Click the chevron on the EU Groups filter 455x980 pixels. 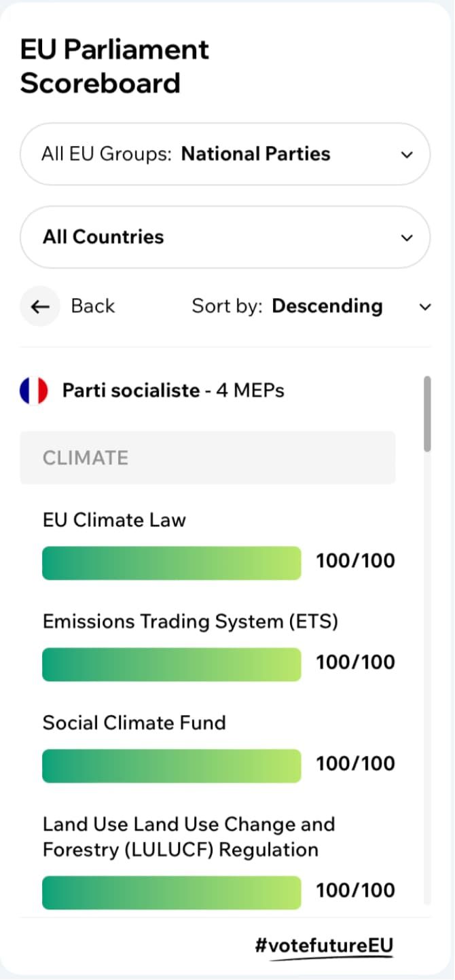406,154
